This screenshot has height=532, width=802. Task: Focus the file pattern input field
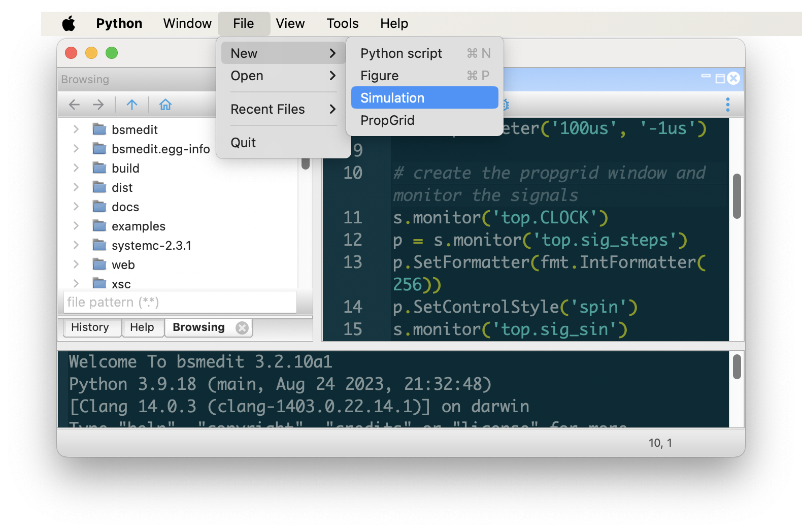click(x=180, y=302)
